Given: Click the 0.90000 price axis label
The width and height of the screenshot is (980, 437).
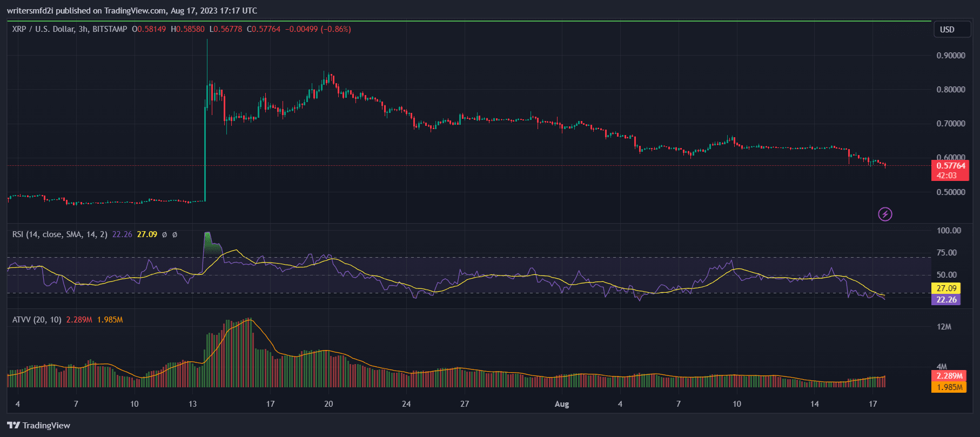Looking at the screenshot, I should 950,56.
